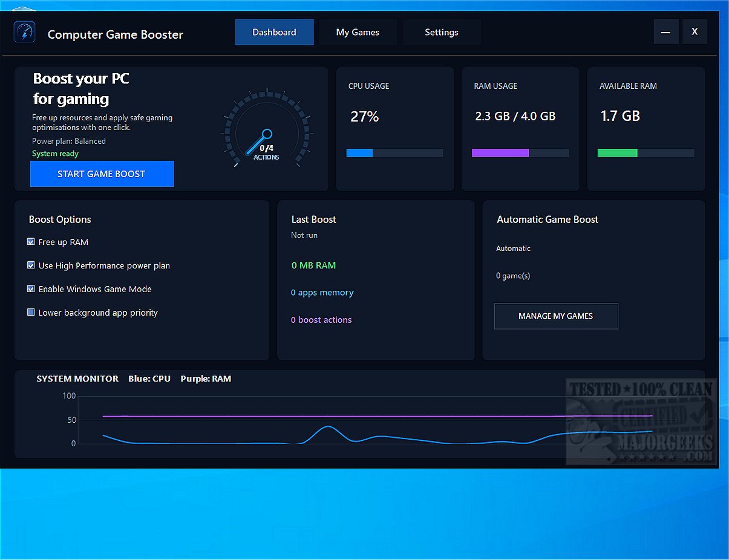This screenshot has height=560, width=729.
Task: Click the SYSTEM MONITOR heading
Action: pyautogui.click(x=77, y=379)
